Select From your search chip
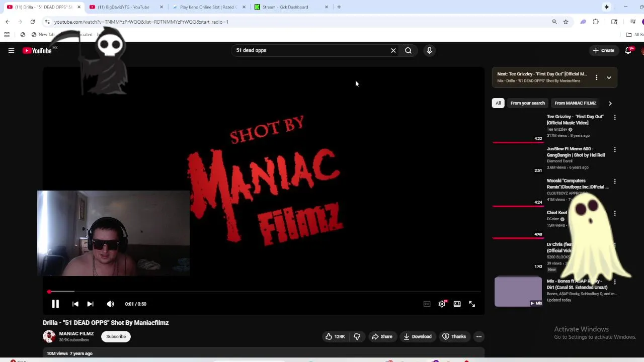This screenshot has width=644, height=362. (x=527, y=103)
